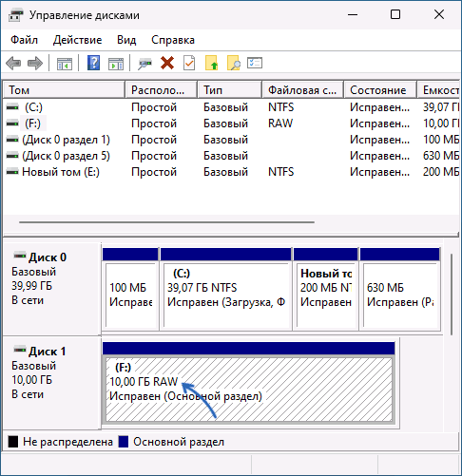Toggle the console tree pane toolbar icon

[x=65, y=64]
